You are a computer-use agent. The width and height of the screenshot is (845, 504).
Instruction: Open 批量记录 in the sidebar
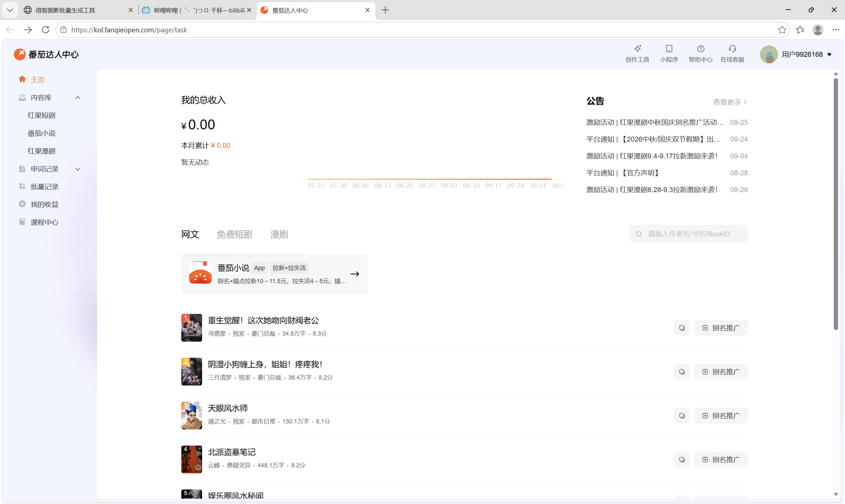(x=44, y=187)
